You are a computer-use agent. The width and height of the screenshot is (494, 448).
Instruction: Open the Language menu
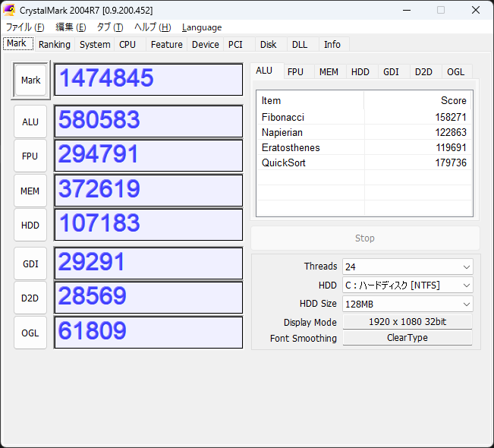[202, 27]
